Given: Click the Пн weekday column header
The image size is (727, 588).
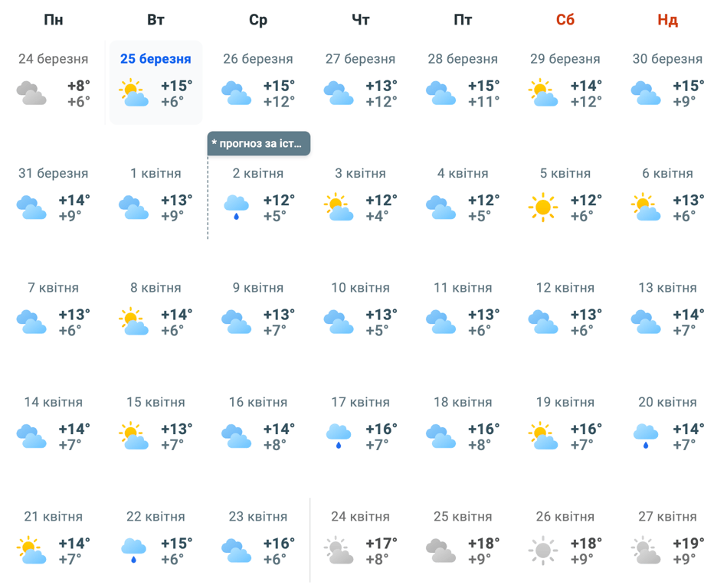Looking at the screenshot, I should (x=54, y=20).
